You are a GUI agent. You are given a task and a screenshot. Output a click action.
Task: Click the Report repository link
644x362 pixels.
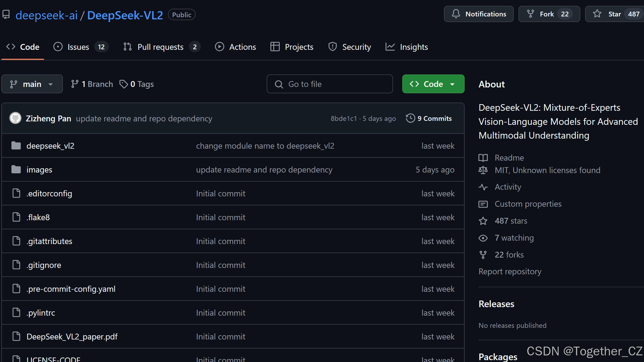510,272
